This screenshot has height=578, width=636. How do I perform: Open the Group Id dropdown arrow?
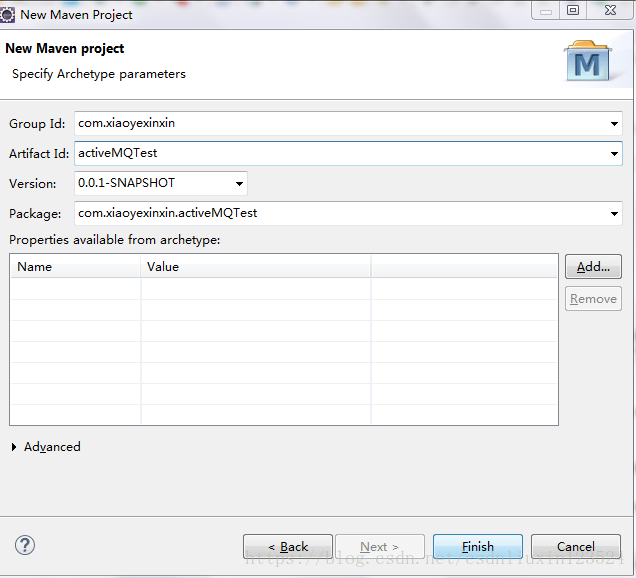point(614,123)
